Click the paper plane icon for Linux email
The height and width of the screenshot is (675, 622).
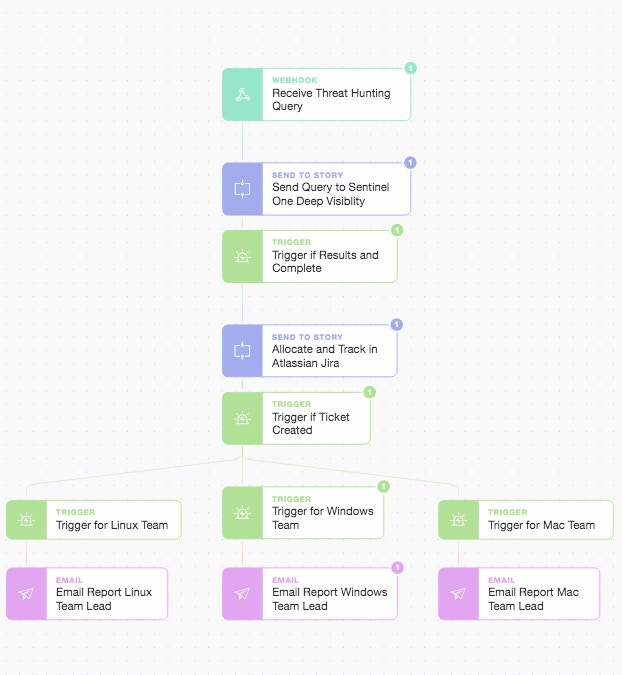[x=26, y=594]
